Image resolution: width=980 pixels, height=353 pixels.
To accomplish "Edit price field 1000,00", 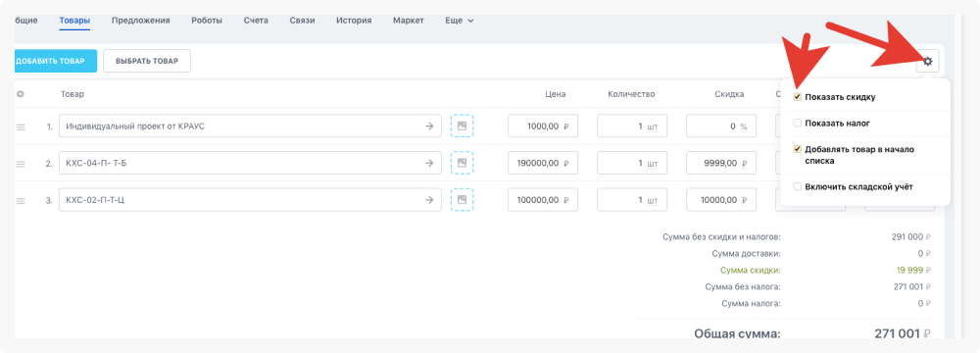I will click(543, 126).
